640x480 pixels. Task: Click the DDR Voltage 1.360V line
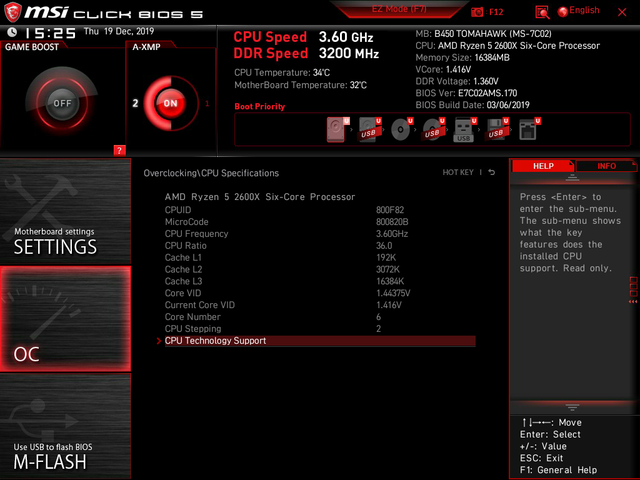point(457,81)
